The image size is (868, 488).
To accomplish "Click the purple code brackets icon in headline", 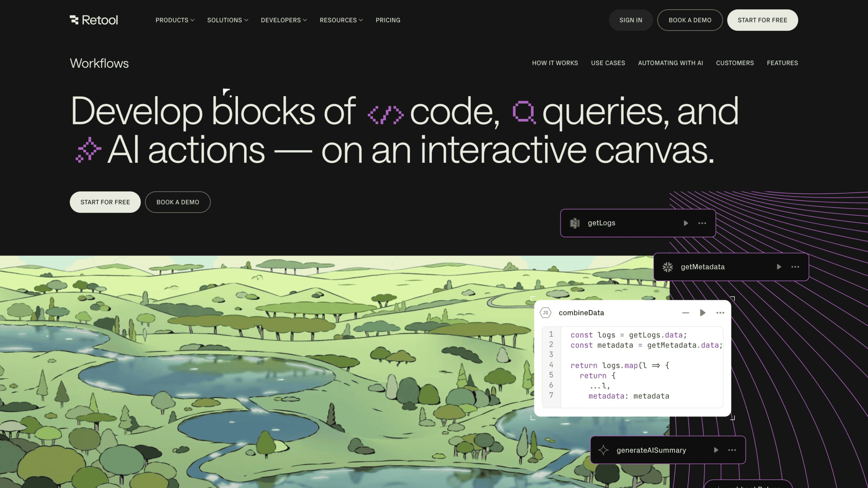I will 385,115.
